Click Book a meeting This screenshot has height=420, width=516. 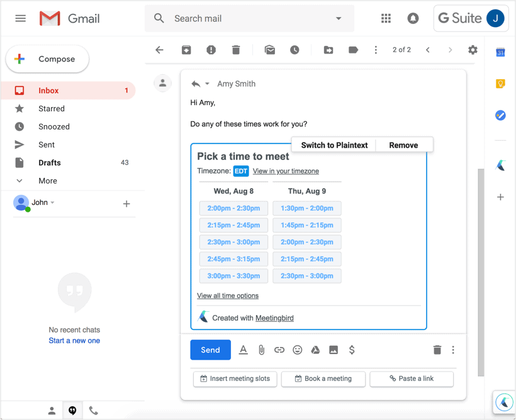(x=323, y=379)
